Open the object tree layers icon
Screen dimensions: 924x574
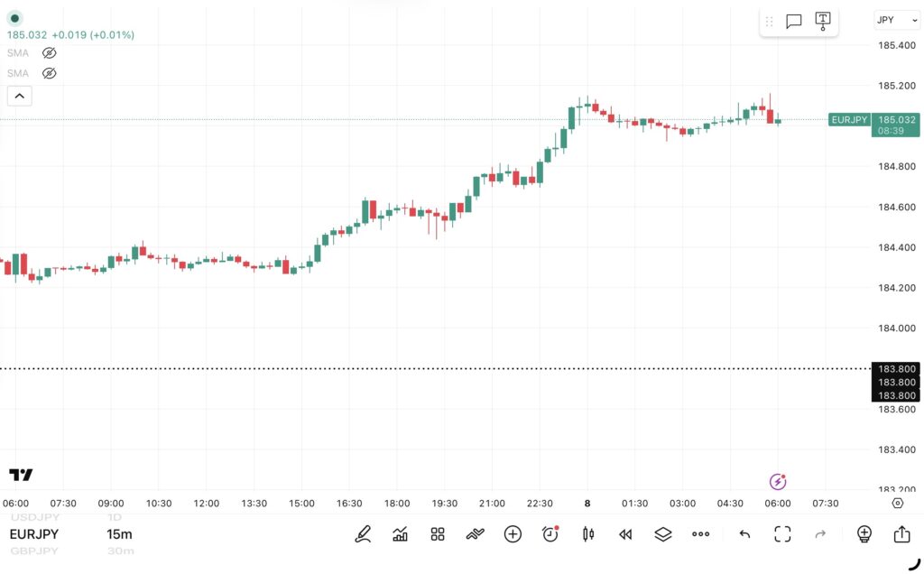coord(663,533)
